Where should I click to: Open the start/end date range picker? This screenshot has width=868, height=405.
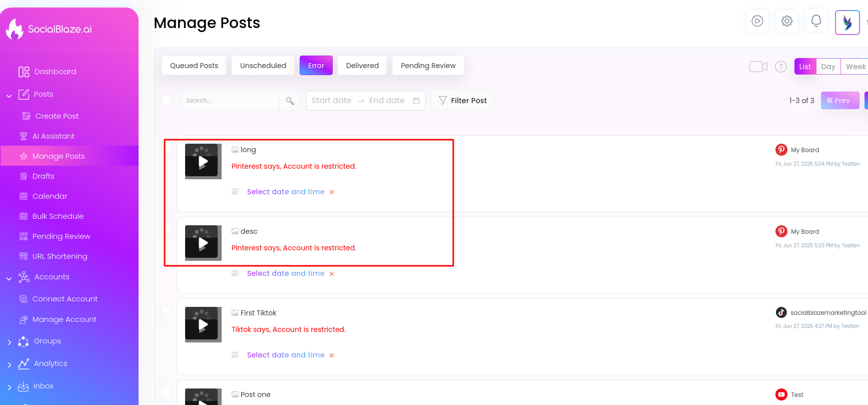(x=366, y=101)
